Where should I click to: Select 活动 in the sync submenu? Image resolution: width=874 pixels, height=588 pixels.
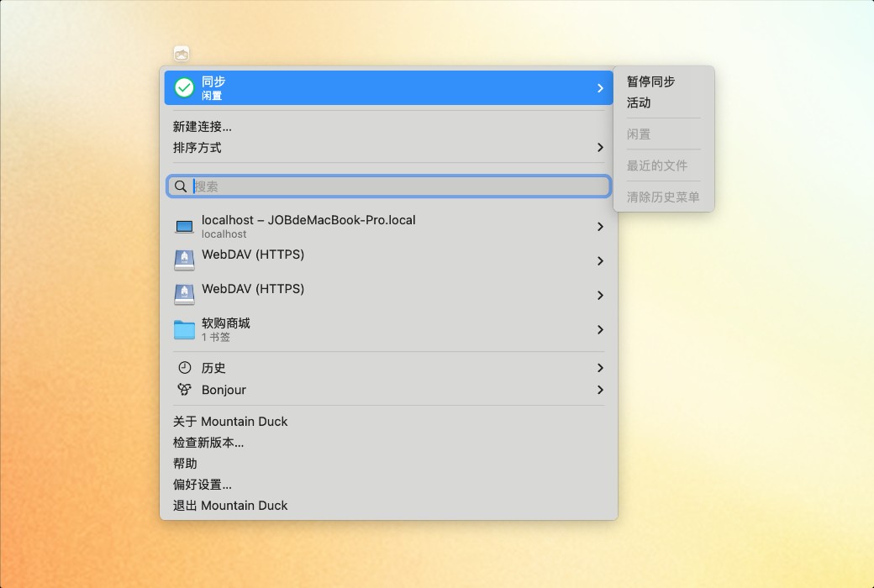pyautogui.click(x=638, y=102)
